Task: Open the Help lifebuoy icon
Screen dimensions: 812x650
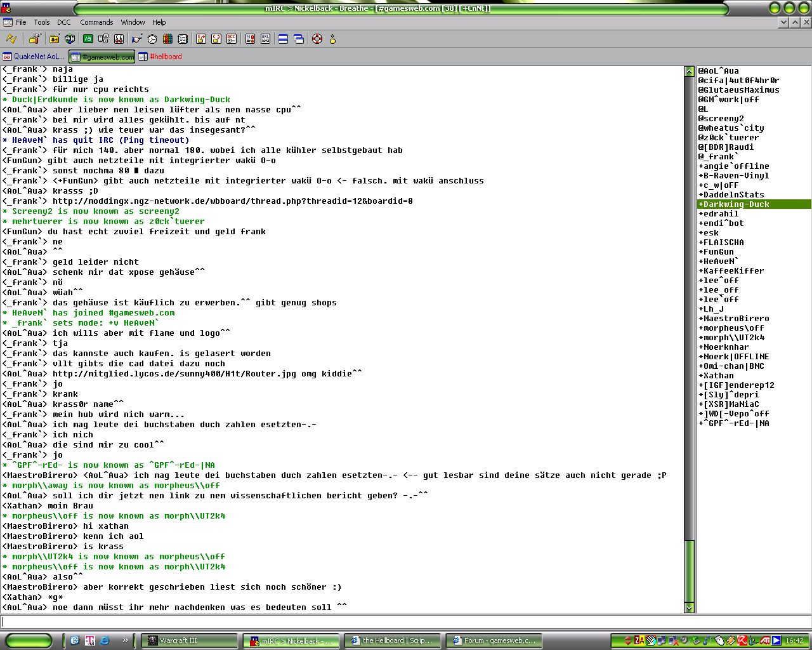Action: (x=317, y=39)
